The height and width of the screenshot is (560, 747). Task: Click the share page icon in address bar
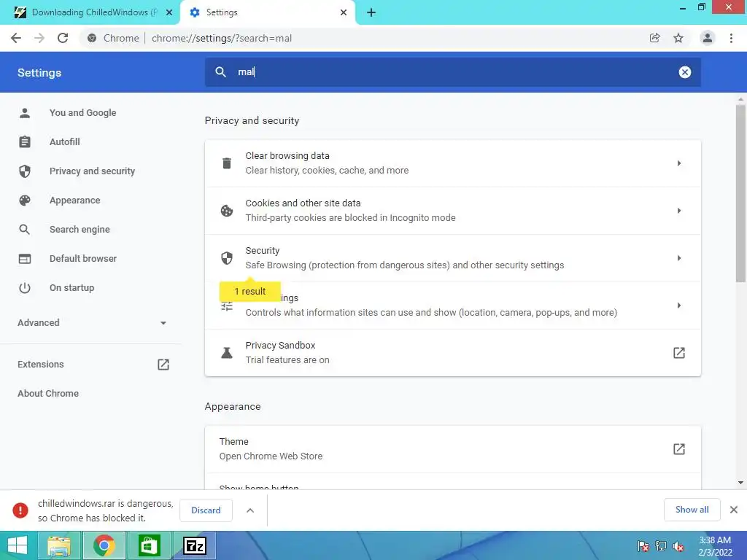pos(654,38)
